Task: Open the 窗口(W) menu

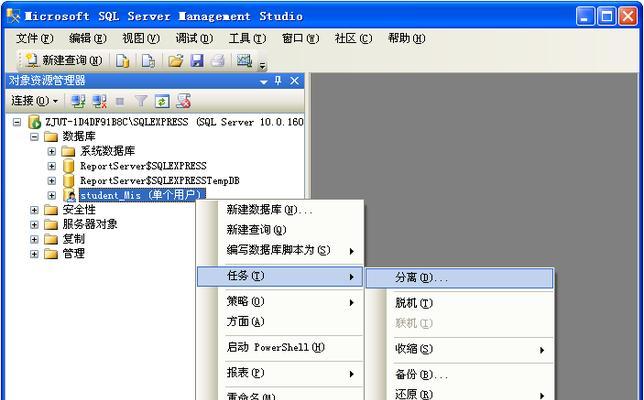Action: pyautogui.click(x=300, y=38)
